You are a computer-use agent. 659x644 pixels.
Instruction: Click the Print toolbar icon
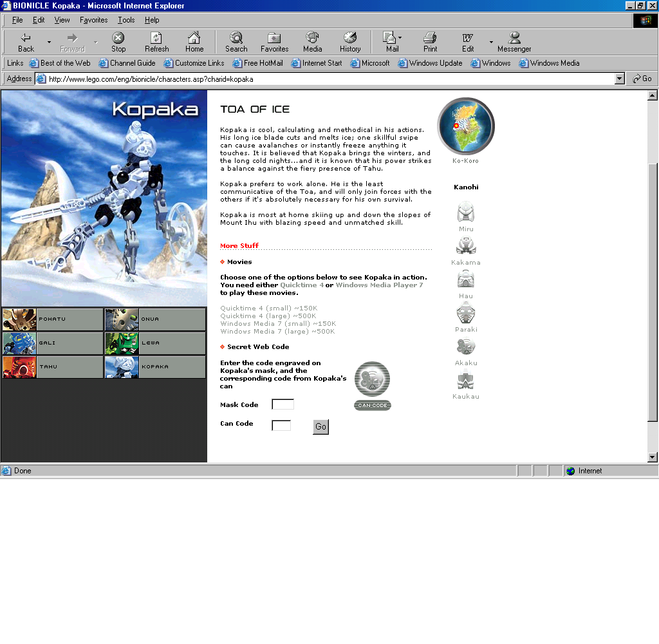430,42
